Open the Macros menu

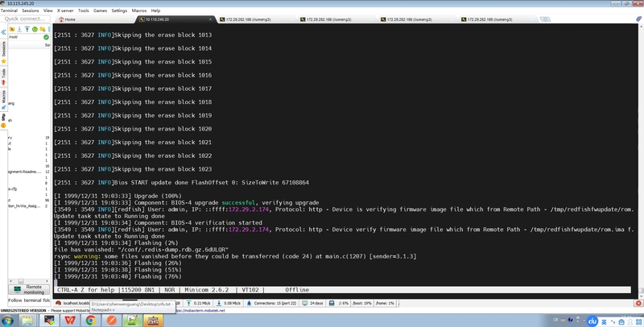(139, 10)
